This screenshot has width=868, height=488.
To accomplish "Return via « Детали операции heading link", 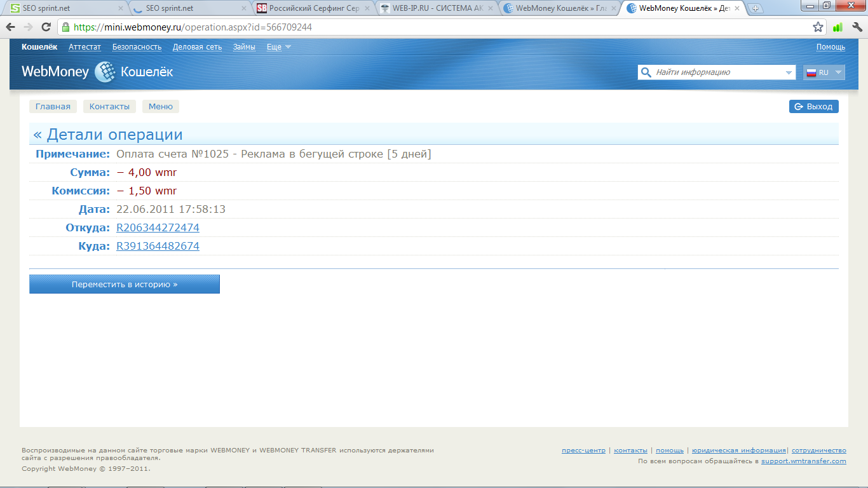I will (108, 135).
